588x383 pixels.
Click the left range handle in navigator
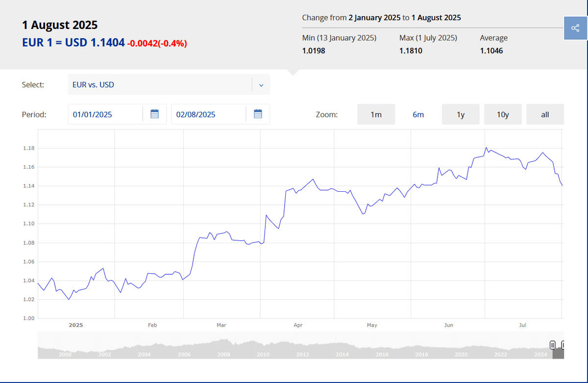[x=553, y=345]
